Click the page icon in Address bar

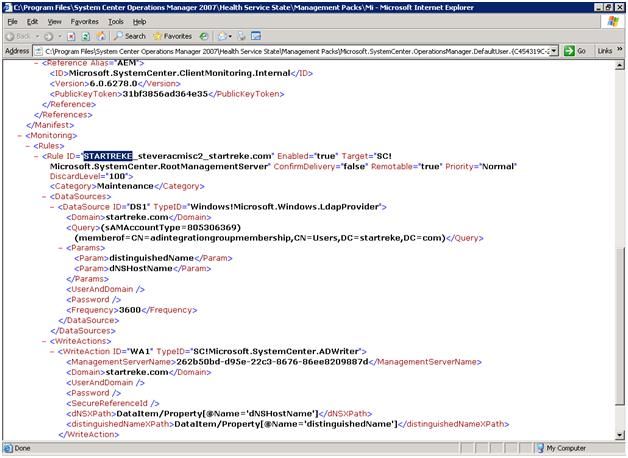tap(38, 51)
